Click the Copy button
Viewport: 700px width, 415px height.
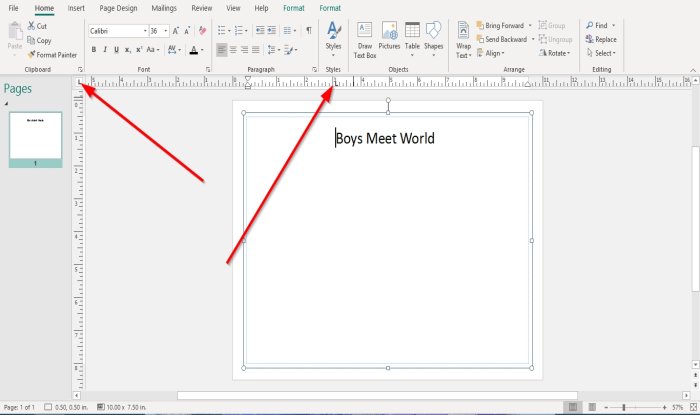[38, 40]
